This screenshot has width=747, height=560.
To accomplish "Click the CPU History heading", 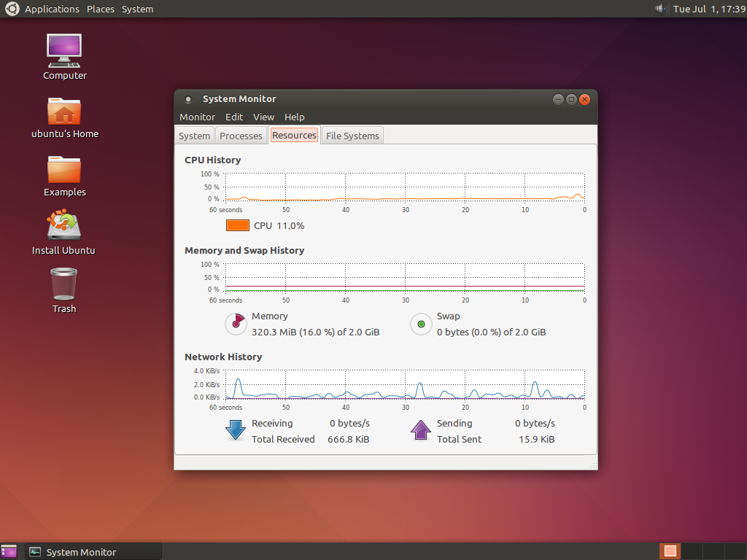I will [x=212, y=160].
